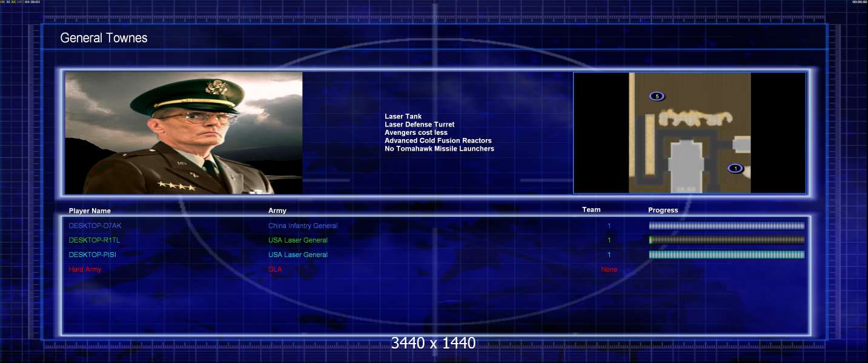Select the Hard Army player name
The height and width of the screenshot is (363, 868).
(85, 269)
